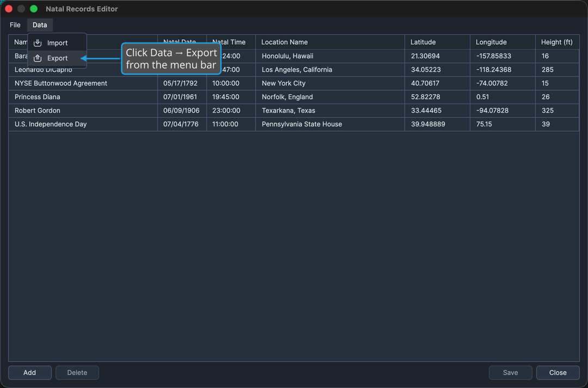This screenshot has width=588, height=388.
Task: Click the longitude value -94.07828
Action: [492, 110]
